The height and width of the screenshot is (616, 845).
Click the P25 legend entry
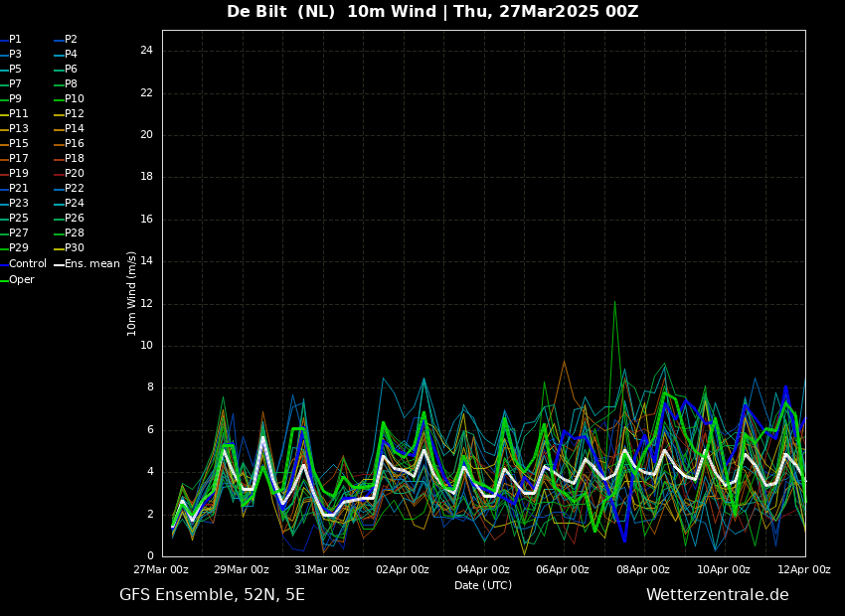pos(18,219)
